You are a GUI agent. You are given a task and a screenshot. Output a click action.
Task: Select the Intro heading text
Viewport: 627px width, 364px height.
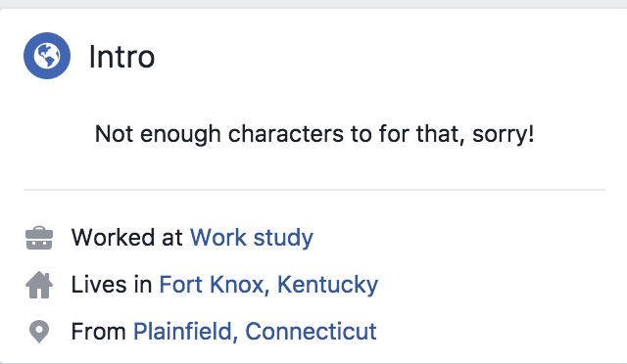[121, 57]
